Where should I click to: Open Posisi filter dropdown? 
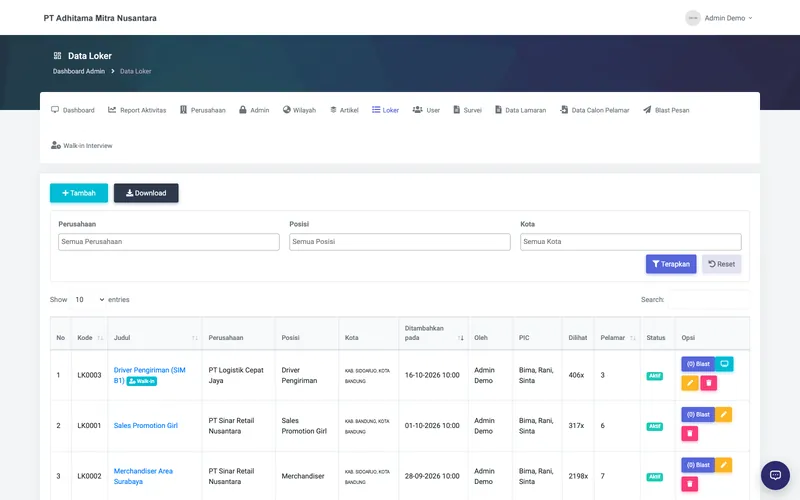point(399,242)
